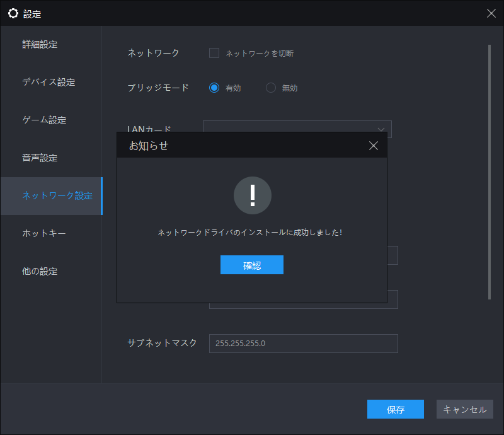504x435 pixels.
Task: Go to ゲーム設定 section
Action: 44,120
